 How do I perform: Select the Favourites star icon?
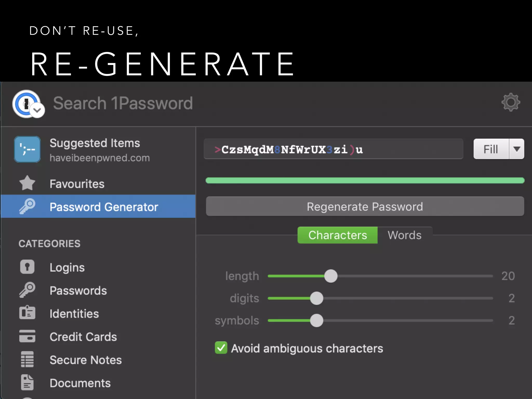(x=27, y=183)
